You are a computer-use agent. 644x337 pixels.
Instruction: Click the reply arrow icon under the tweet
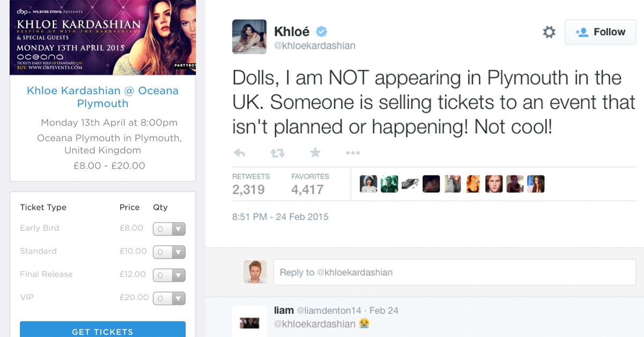click(240, 153)
